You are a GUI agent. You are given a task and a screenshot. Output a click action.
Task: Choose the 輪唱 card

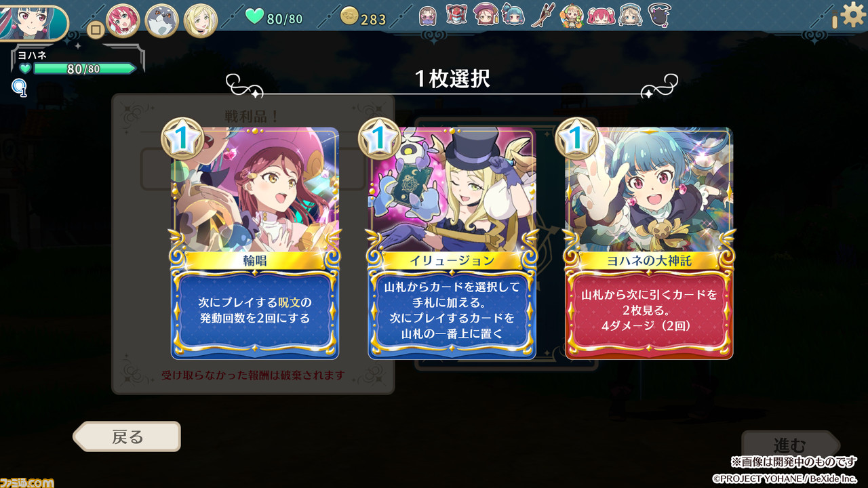[x=254, y=243]
